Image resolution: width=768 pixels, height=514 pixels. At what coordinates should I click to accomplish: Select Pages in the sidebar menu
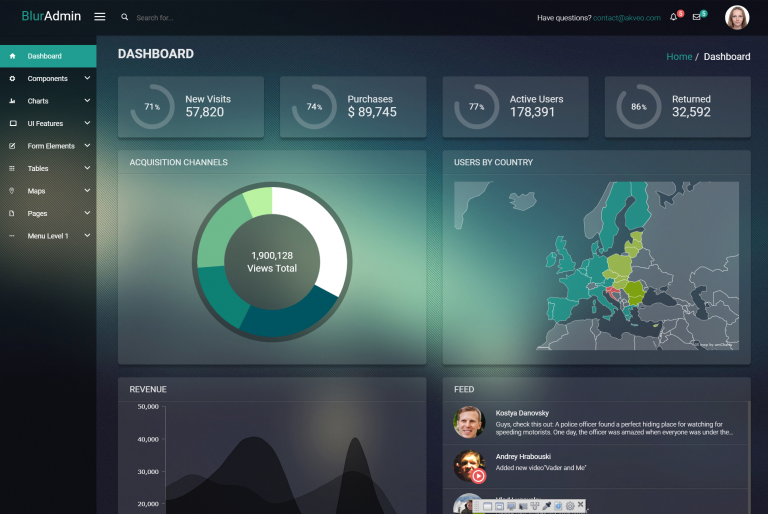click(37, 213)
